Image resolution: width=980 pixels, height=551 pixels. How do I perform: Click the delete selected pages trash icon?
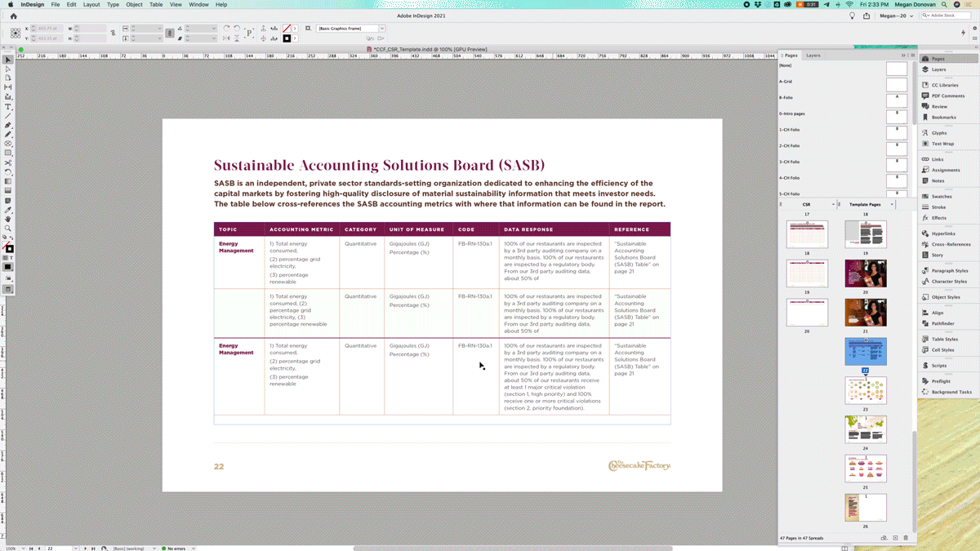pos(906,538)
